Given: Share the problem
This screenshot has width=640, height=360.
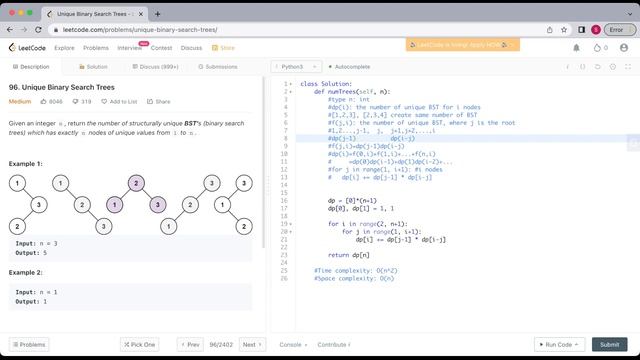Looking at the screenshot, I should (159, 102).
